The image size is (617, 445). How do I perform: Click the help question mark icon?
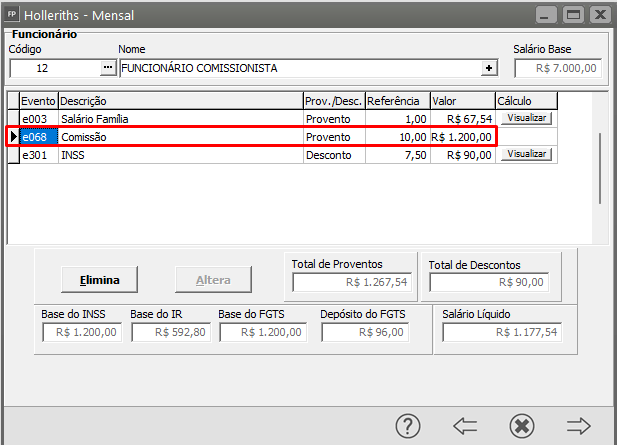pyautogui.click(x=407, y=425)
